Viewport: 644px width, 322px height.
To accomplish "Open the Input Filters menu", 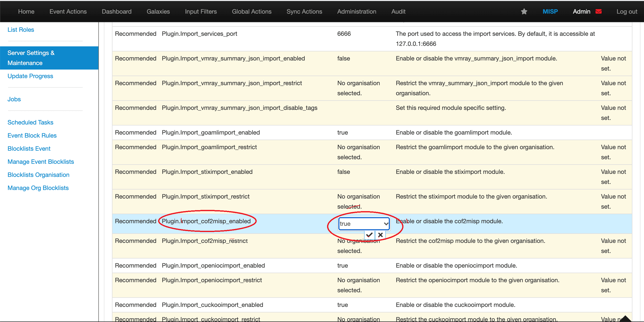I will (201, 11).
